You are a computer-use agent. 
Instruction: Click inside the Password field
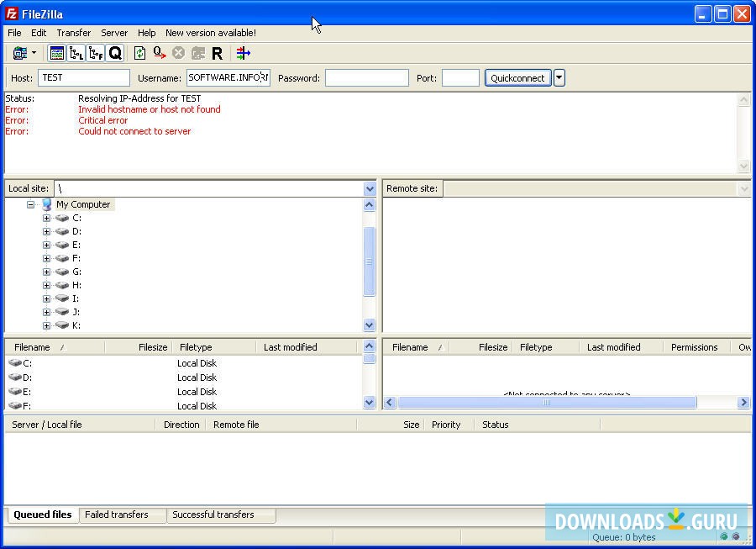367,77
